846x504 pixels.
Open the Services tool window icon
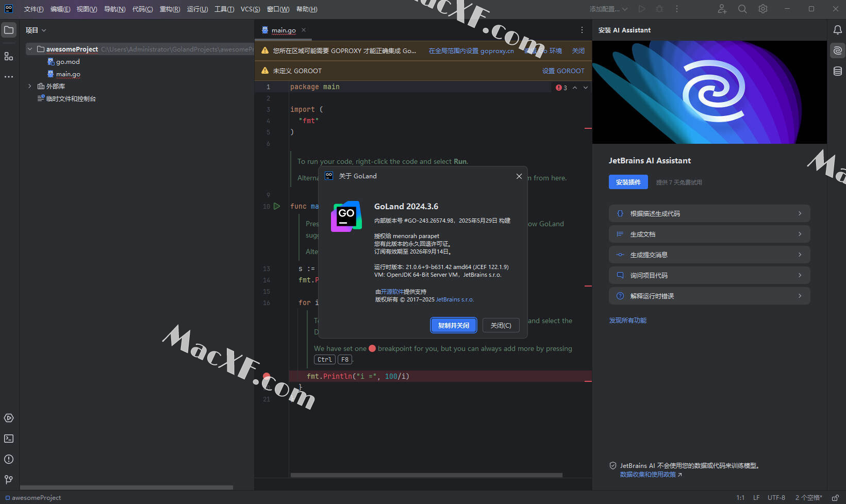pos(9,418)
